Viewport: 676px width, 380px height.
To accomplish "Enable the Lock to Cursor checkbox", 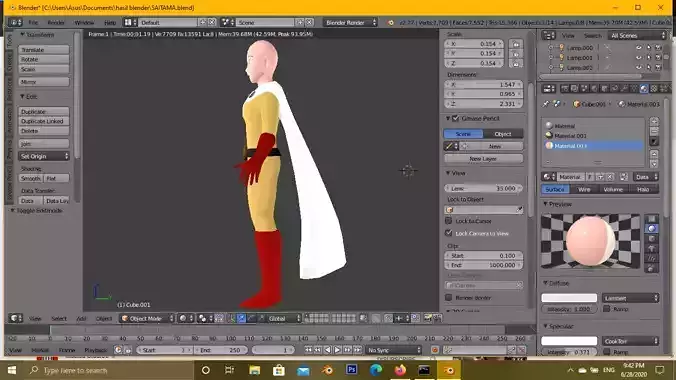I will (x=449, y=221).
